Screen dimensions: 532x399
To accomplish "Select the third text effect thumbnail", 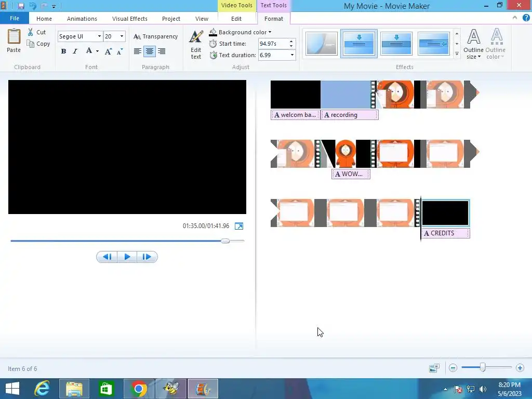I will click(x=396, y=44).
